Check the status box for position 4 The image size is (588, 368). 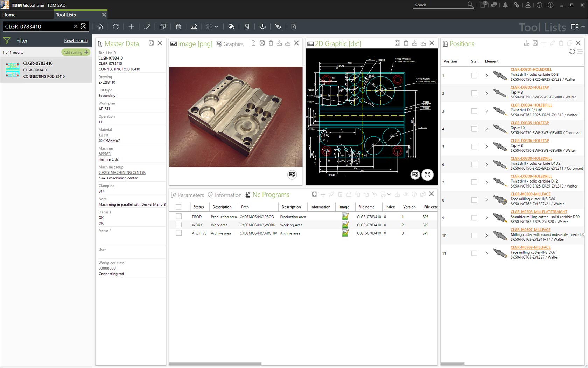click(x=474, y=129)
